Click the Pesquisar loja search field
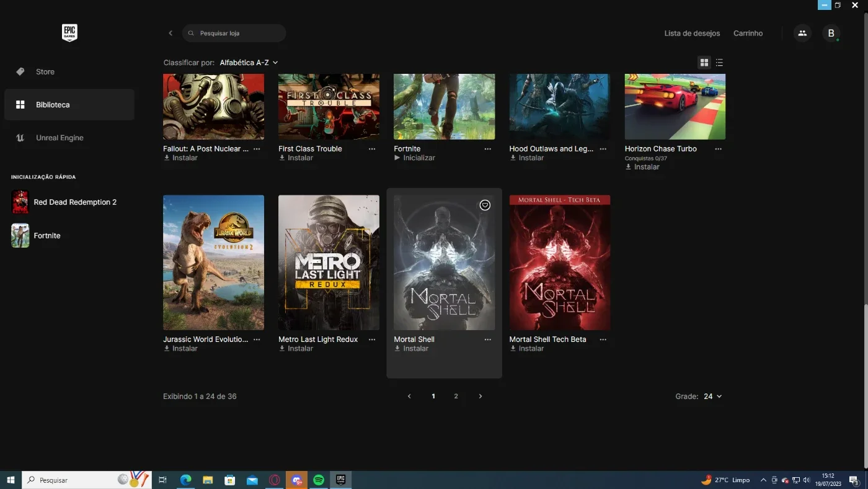This screenshot has width=868, height=489. 234,33
